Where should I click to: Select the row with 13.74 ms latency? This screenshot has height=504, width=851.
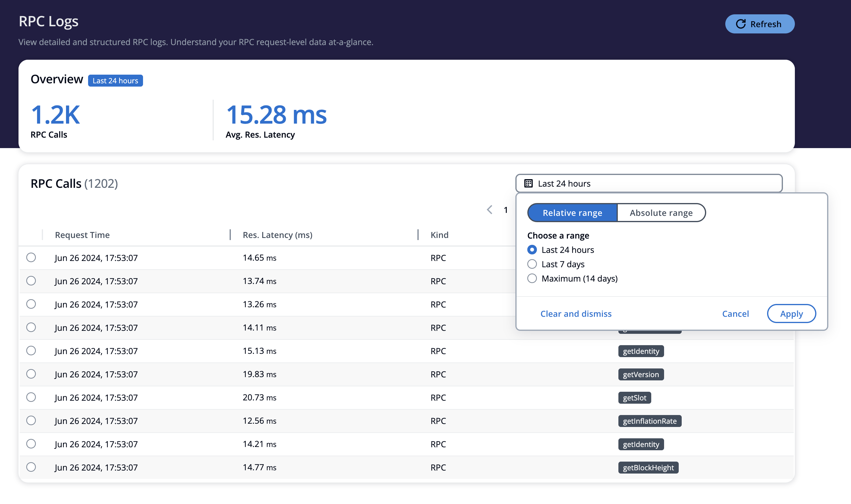coord(31,281)
